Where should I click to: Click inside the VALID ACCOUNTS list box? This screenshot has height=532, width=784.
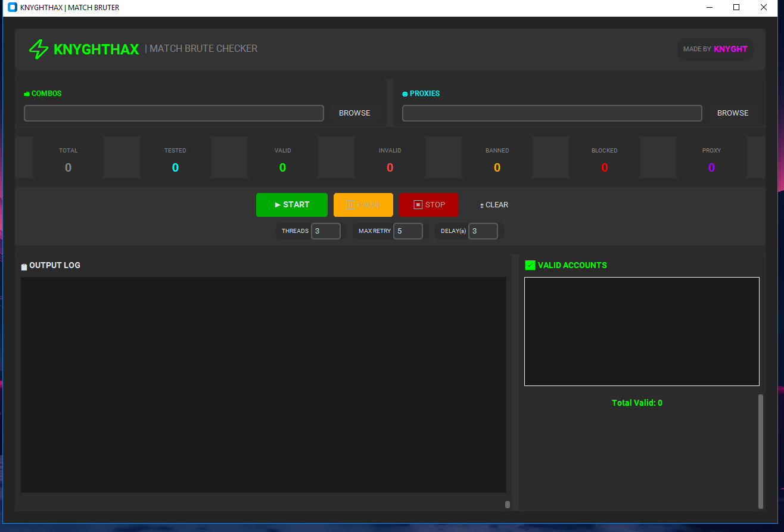[642, 331]
